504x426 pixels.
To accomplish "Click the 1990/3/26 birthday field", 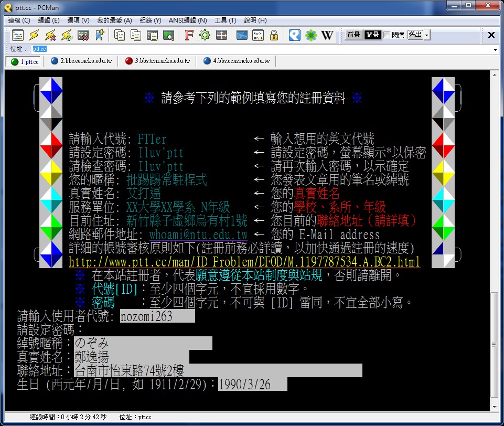I will 252,384.
